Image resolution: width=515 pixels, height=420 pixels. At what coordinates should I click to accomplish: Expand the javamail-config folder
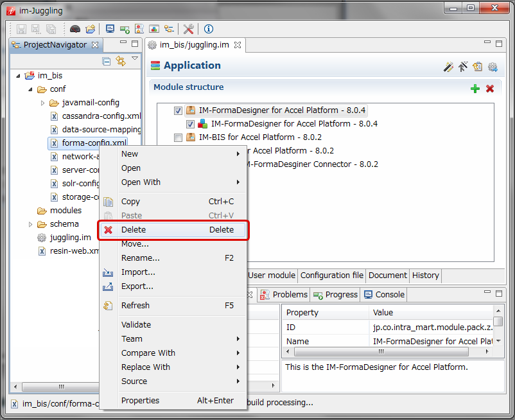click(x=42, y=103)
